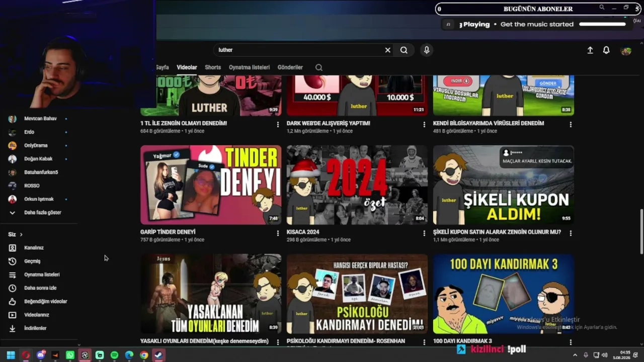The width and height of the screenshot is (644, 362).
Task: Open the upload/create icon in the header
Action: click(590, 50)
